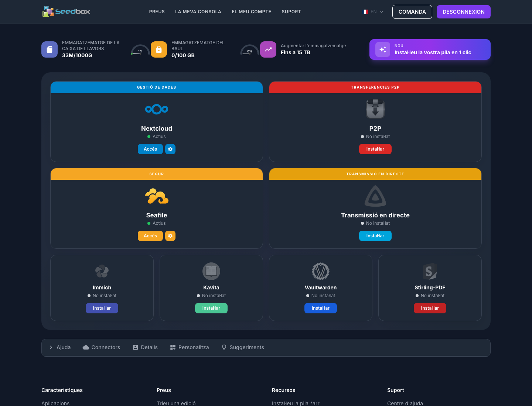The height and width of the screenshot is (406, 532).
Task: Click the COMANDA button
Action: [x=412, y=12]
